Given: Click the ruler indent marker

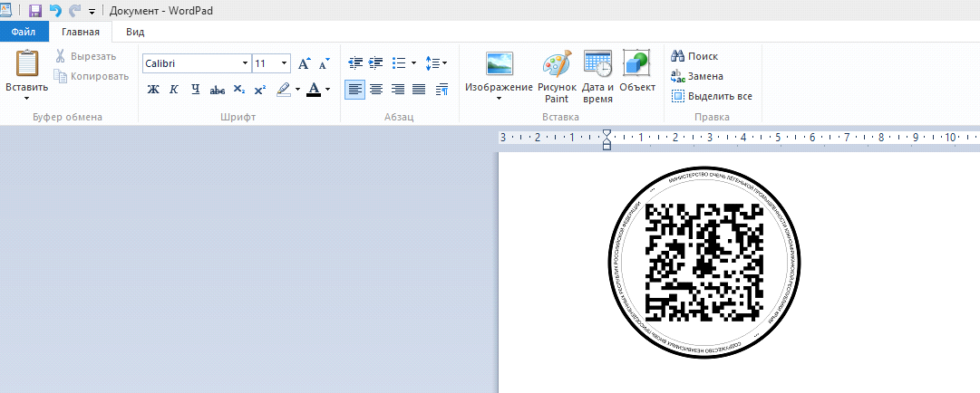Looking at the screenshot, I should point(606,139).
